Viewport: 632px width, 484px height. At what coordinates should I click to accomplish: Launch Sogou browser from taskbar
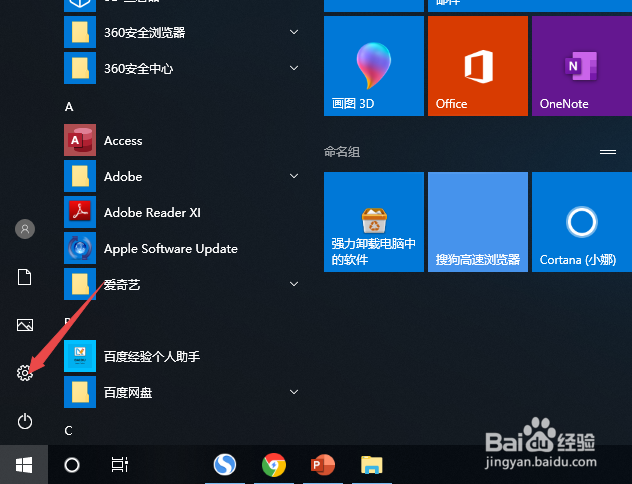(x=225, y=465)
